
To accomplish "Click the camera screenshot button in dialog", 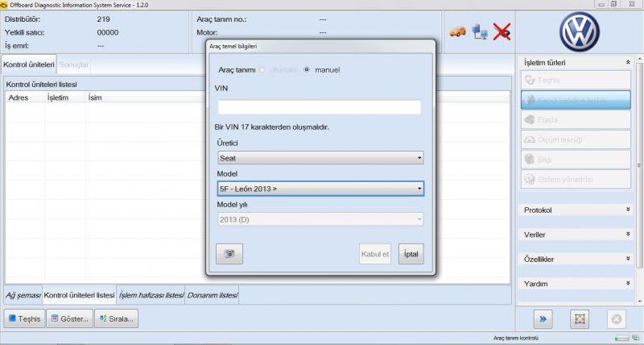I will pos(229,254).
